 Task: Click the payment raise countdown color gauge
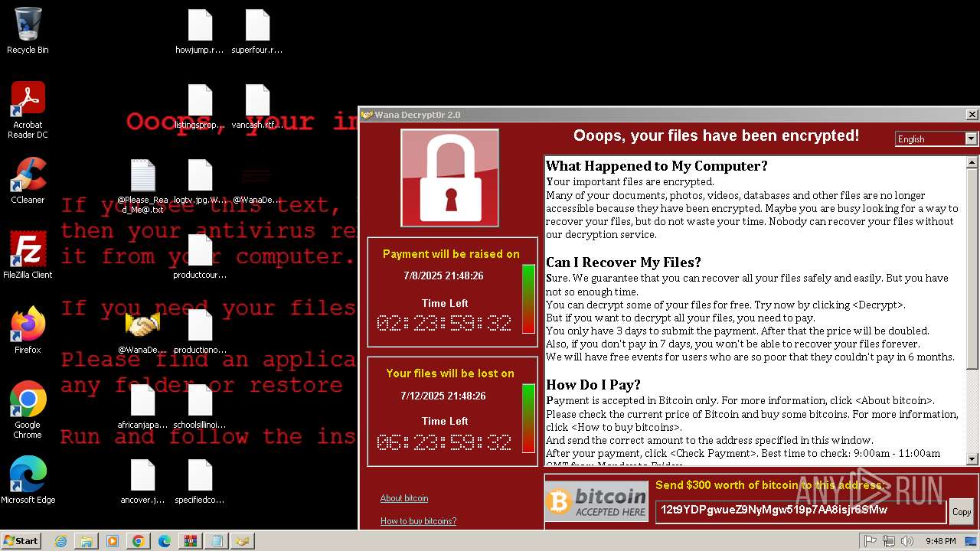point(528,298)
